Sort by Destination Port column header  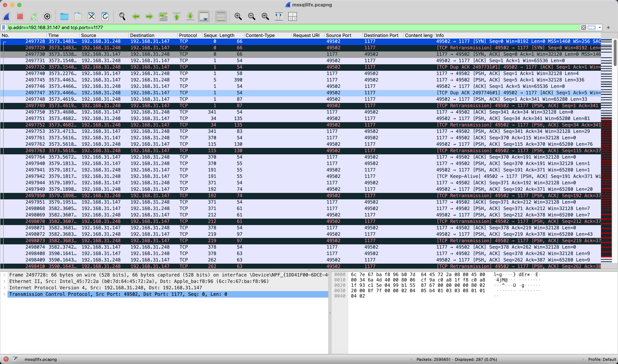pos(383,35)
